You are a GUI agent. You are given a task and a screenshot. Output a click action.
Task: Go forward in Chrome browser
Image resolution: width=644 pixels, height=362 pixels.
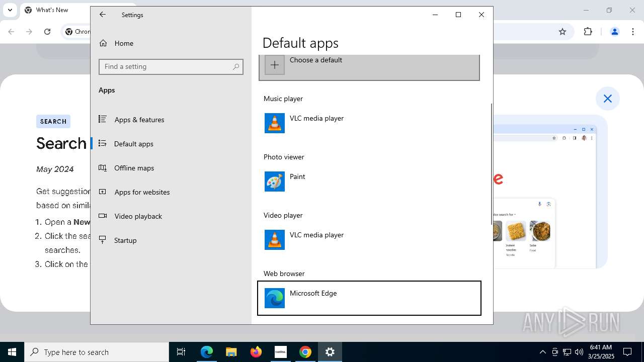[x=29, y=32]
